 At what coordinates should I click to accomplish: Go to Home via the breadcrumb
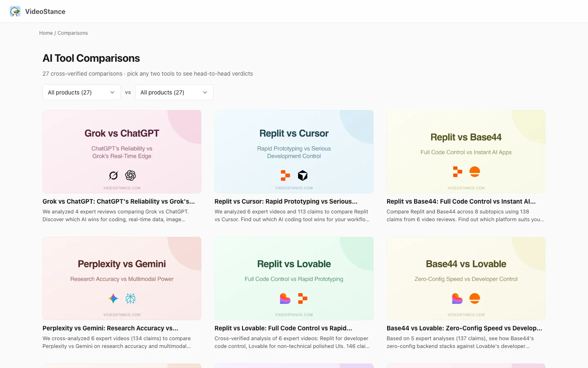click(46, 33)
